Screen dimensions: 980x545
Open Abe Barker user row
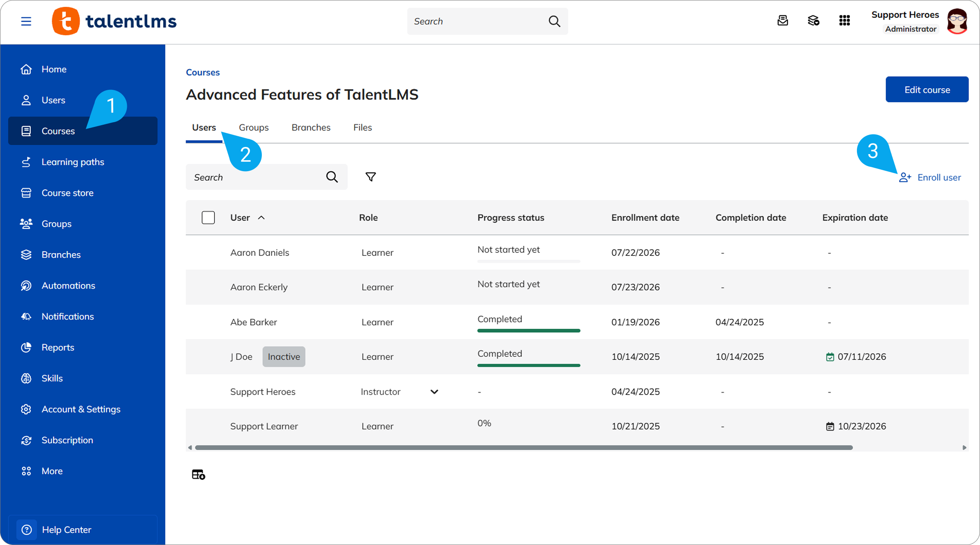pos(577,322)
